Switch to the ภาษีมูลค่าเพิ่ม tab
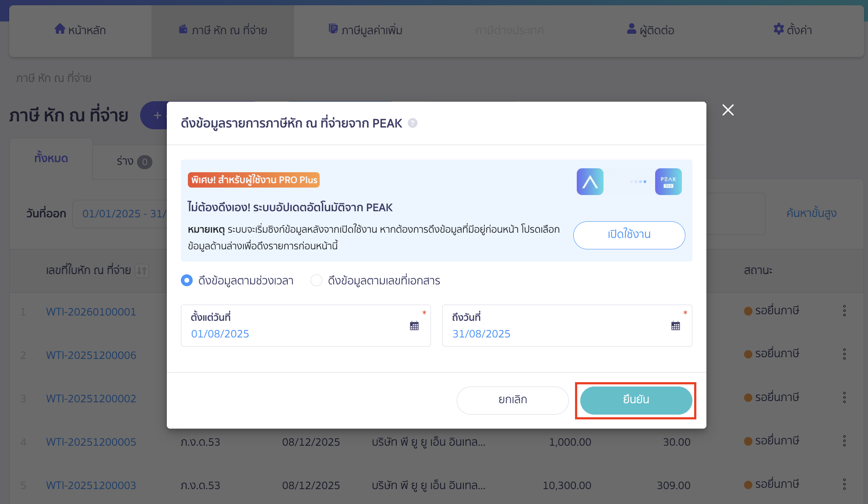This screenshot has height=504, width=868. click(365, 30)
